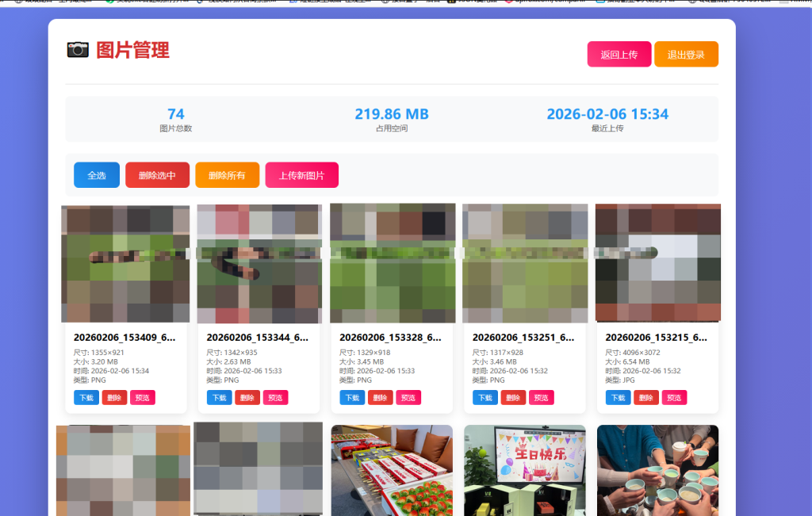Delete the 20260206_153215 JPG image
This screenshot has width=812, height=516.
point(646,398)
